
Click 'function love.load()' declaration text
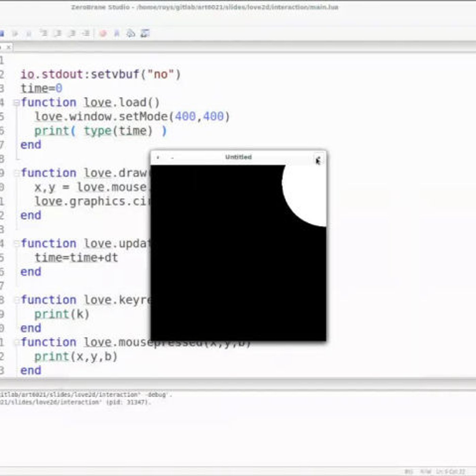90,102
